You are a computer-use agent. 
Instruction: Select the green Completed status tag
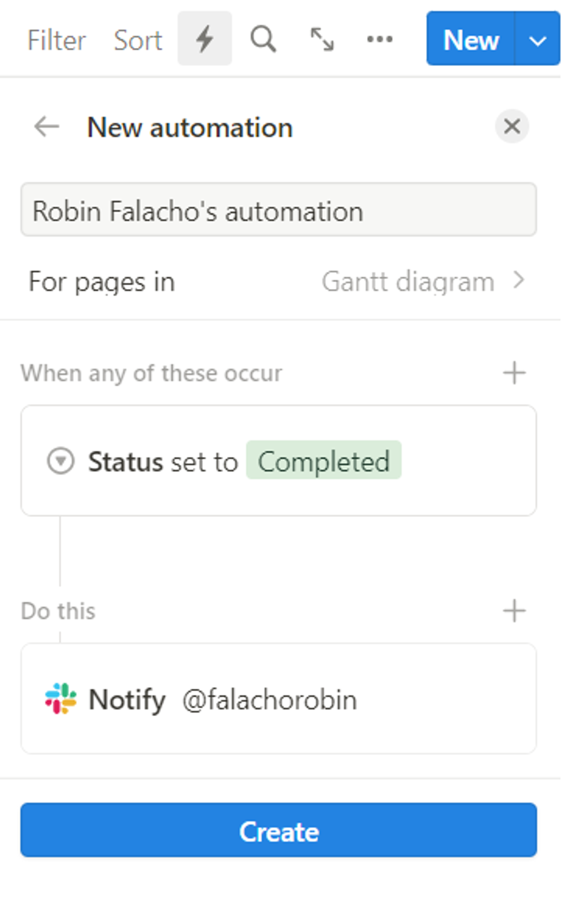pos(324,461)
